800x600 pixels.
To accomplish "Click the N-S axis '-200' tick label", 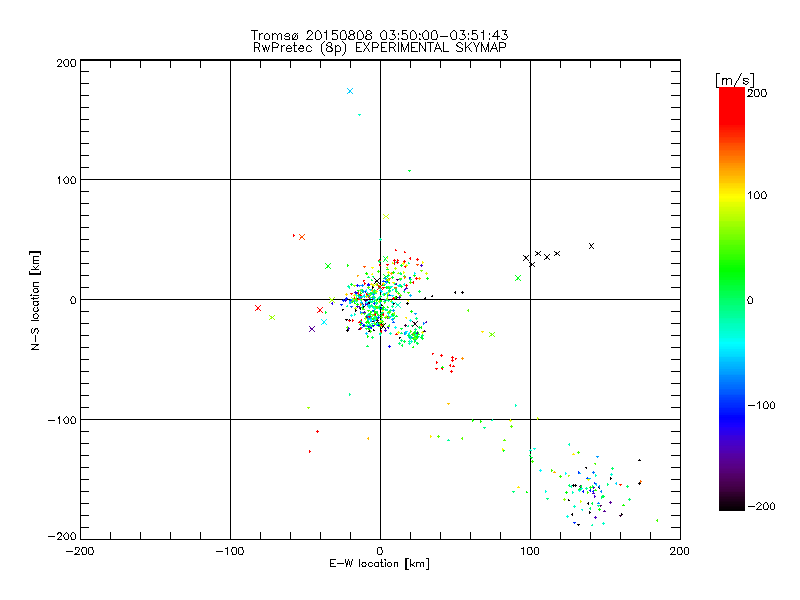I will [62, 536].
